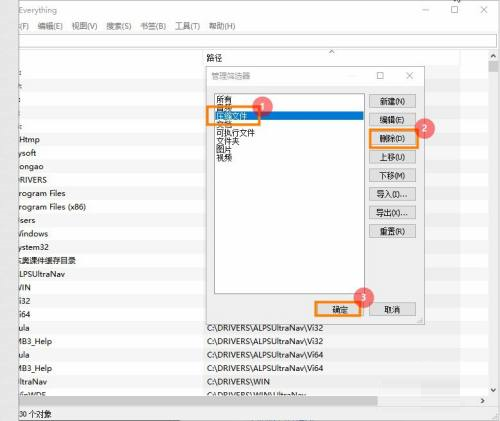Select the 视频 filter entry
This screenshot has width=500, height=421.
click(224, 157)
